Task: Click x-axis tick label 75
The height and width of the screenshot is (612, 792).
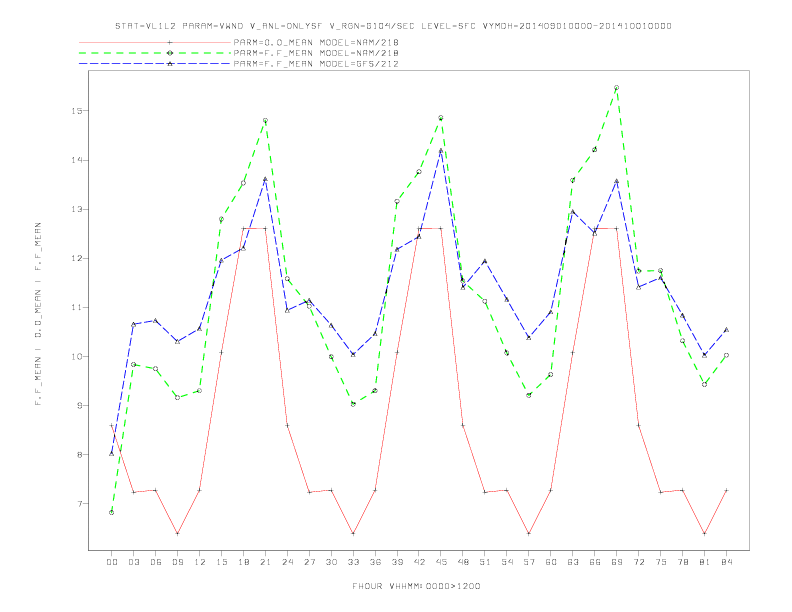Action: tap(661, 562)
